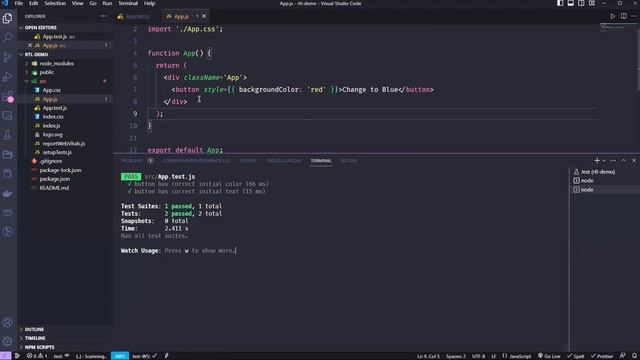
Task: Run the file with the play icon
Action: (613, 16)
